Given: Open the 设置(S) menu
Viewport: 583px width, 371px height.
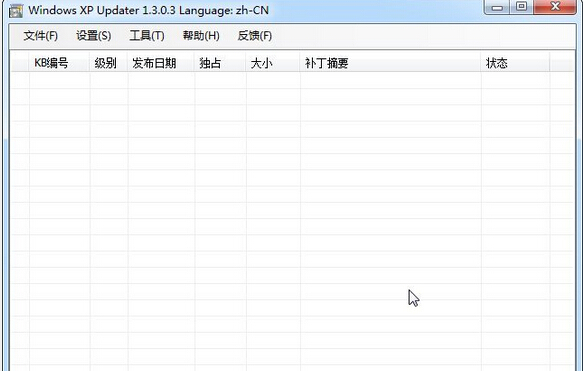Looking at the screenshot, I should click(x=94, y=36).
